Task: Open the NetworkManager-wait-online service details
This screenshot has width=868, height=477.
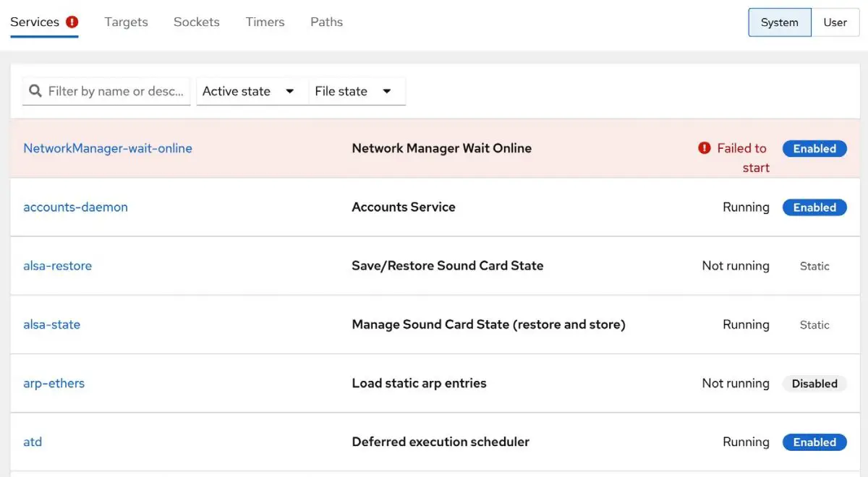Action: [x=107, y=148]
